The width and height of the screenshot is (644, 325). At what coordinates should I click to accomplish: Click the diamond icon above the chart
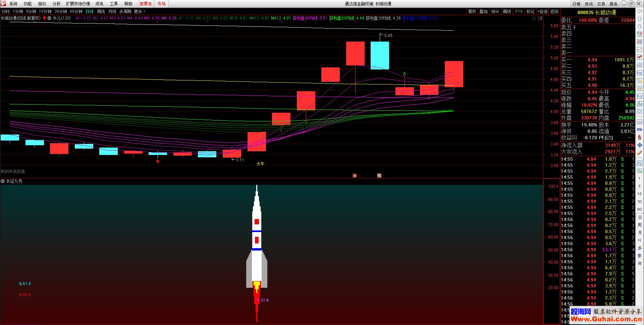pos(534,18)
